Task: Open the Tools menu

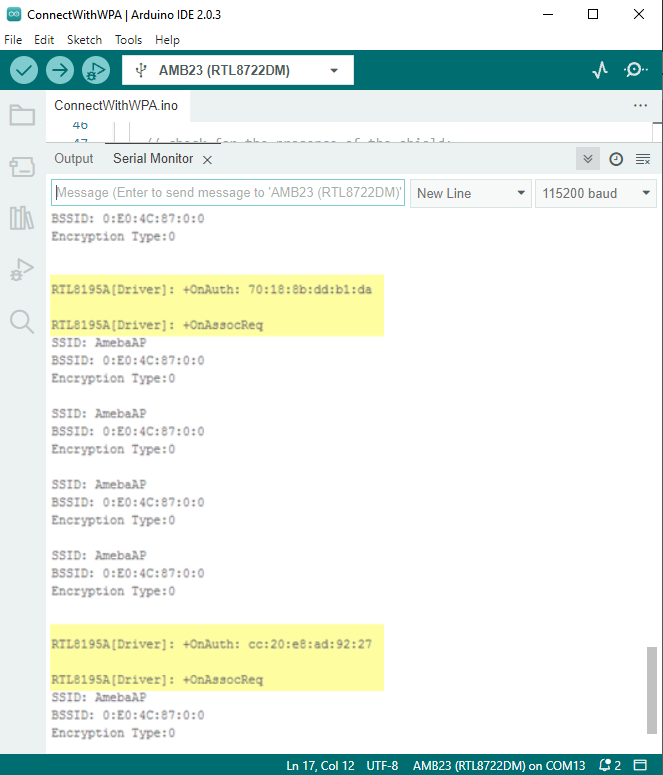Action: [129, 40]
